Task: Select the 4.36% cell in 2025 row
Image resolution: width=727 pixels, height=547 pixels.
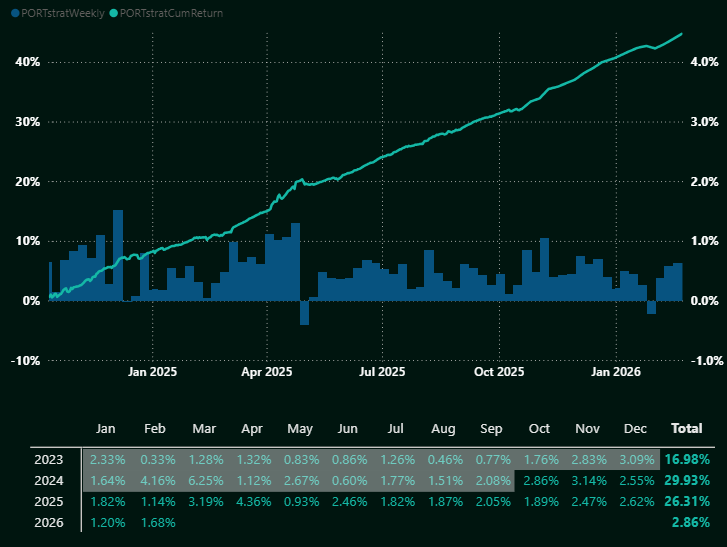Action: (251, 502)
